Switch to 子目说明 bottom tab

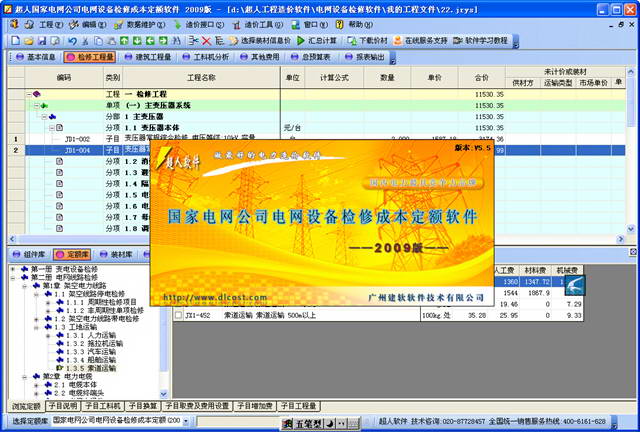(63, 406)
